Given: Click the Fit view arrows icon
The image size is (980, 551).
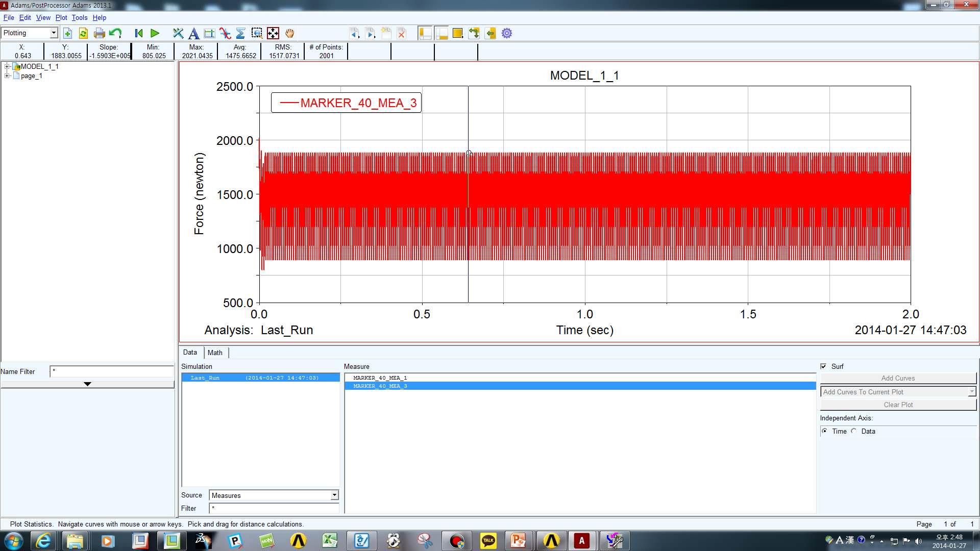Looking at the screenshot, I should [x=273, y=34].
